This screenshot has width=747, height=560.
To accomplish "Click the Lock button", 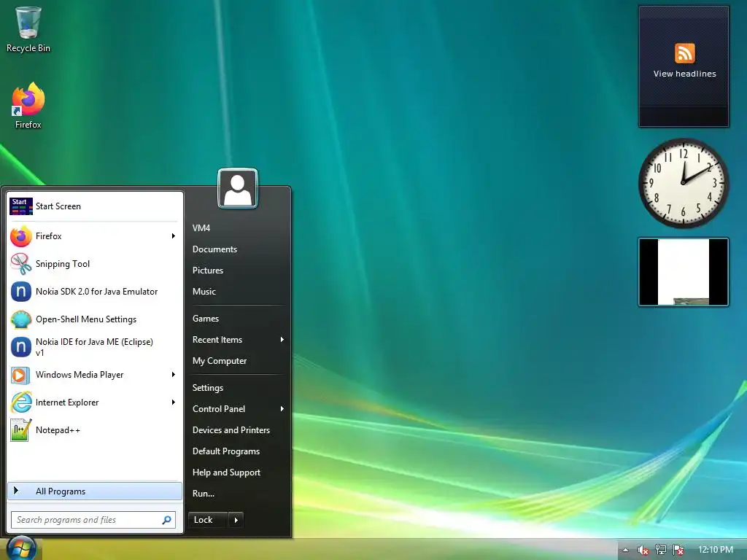I will point(208,520).
